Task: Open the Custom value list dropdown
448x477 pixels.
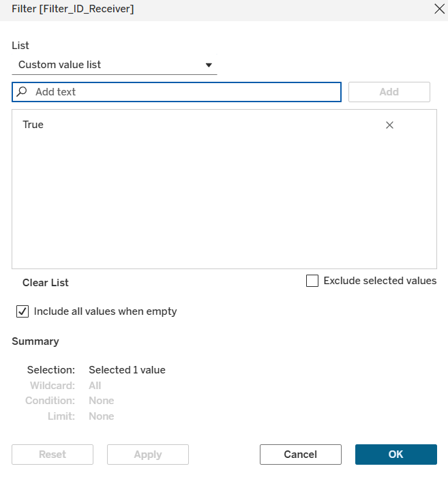Action: pyautogui.click(x=114, y=65)
